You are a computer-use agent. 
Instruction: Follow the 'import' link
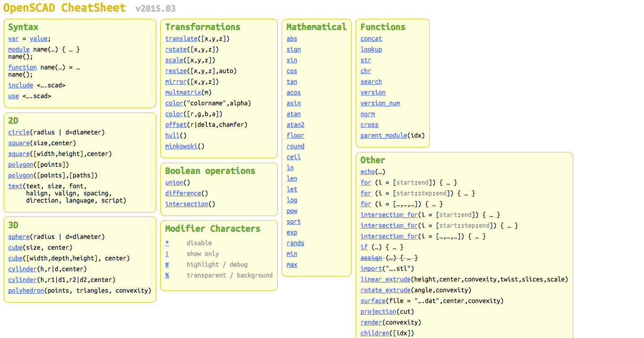coord(371,269)
